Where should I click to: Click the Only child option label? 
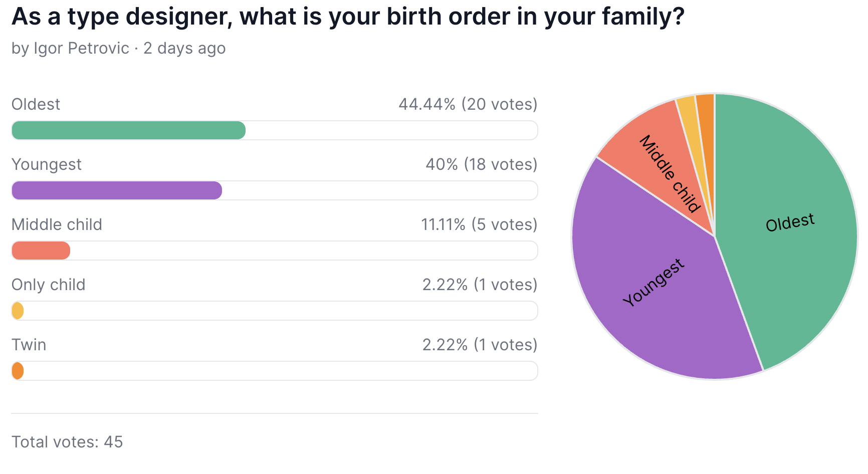[x=48, y=285]
